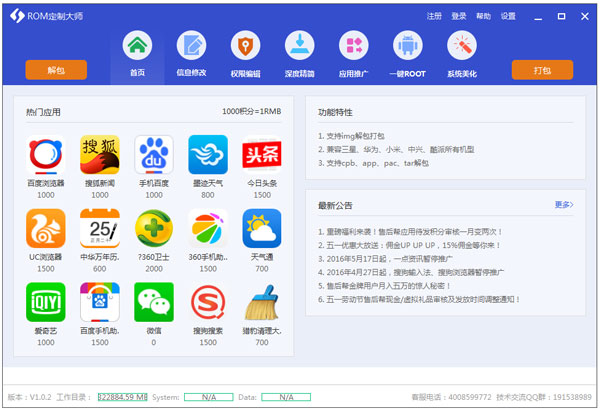This screenshot has height=410, width=600.
Task: Click the 支持img解包打包 feature line
Action: (351, 136)
